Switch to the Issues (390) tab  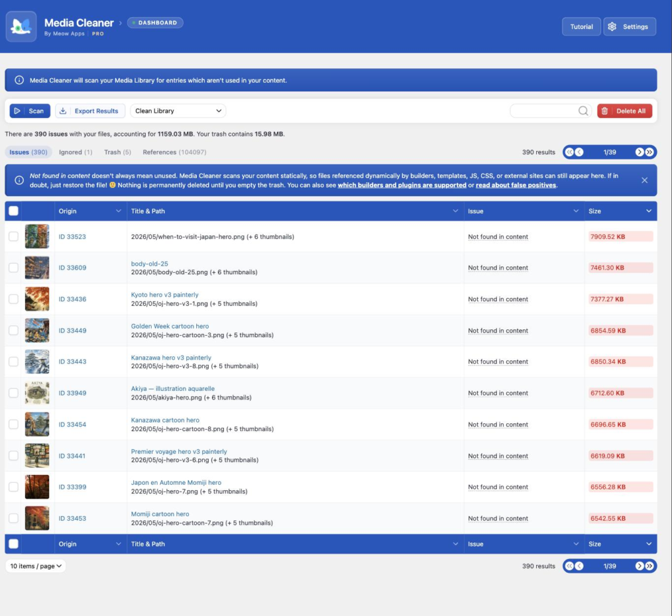tap(28, 152)
